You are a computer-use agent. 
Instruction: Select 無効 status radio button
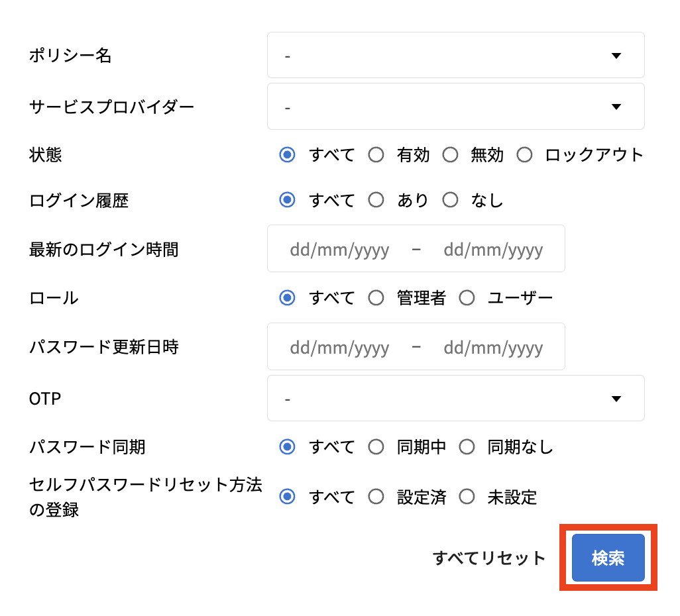coord(451,155)
